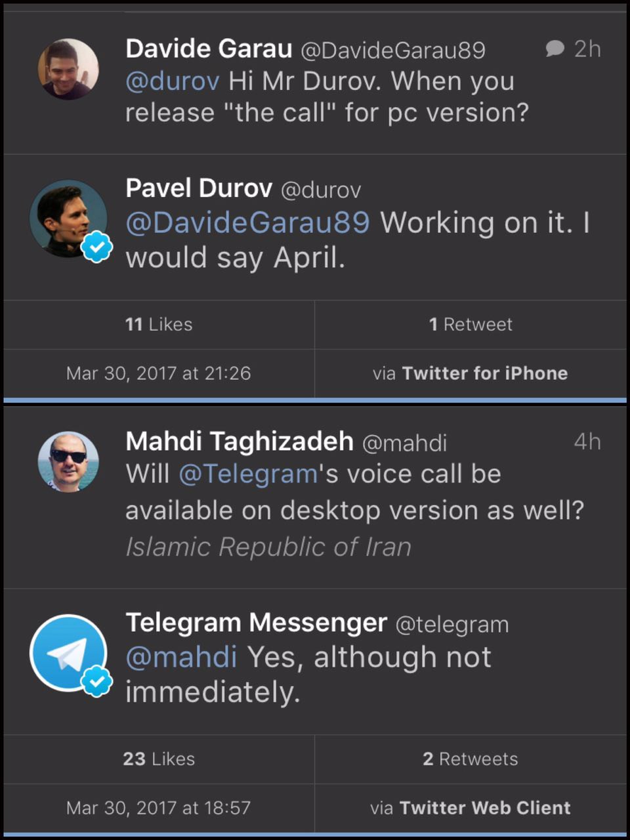Click the reply bubble icon next to 2h

click(x=555, y=49)
